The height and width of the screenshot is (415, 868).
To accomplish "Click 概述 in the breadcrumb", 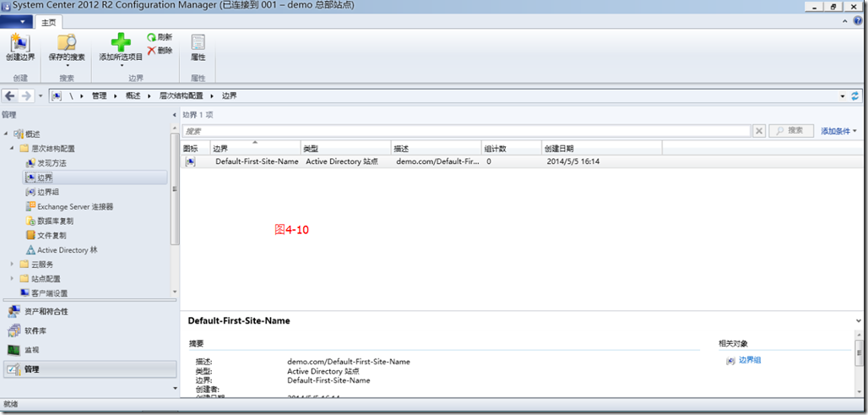I will coord(133,96).
